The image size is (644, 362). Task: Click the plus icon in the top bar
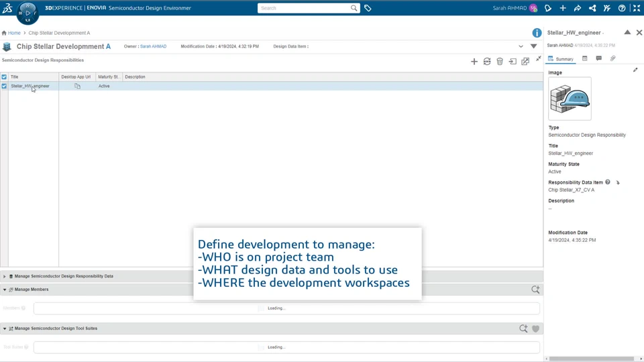(x=563, y=8)
